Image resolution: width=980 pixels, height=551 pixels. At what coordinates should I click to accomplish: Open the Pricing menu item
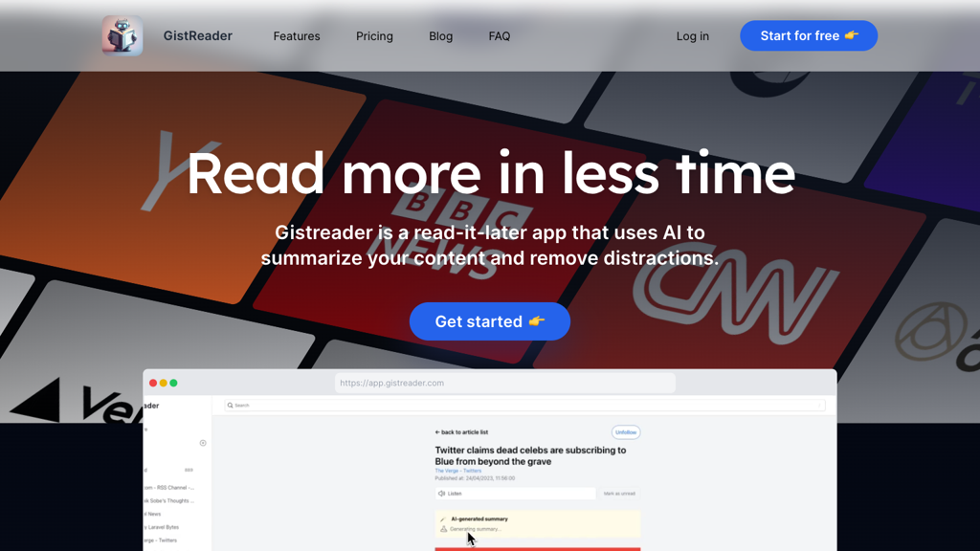point(374,35)
